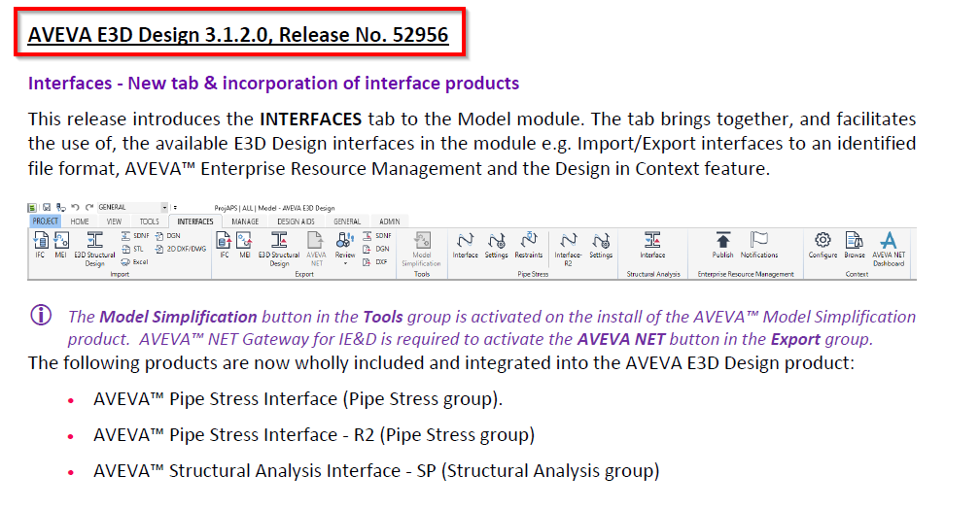Click the purple information note icon
This screenshot has width=980, height=510.
[41, 316]
